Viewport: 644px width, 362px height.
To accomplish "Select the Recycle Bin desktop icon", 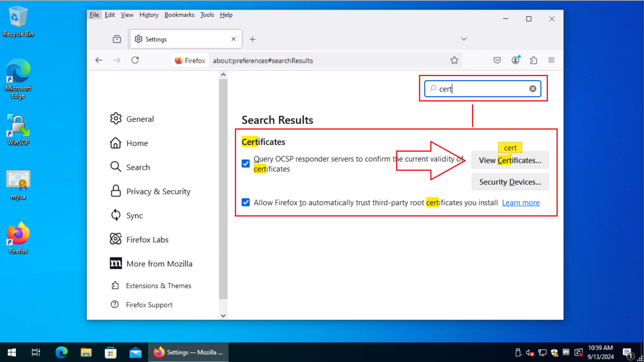I will point(18,22).
